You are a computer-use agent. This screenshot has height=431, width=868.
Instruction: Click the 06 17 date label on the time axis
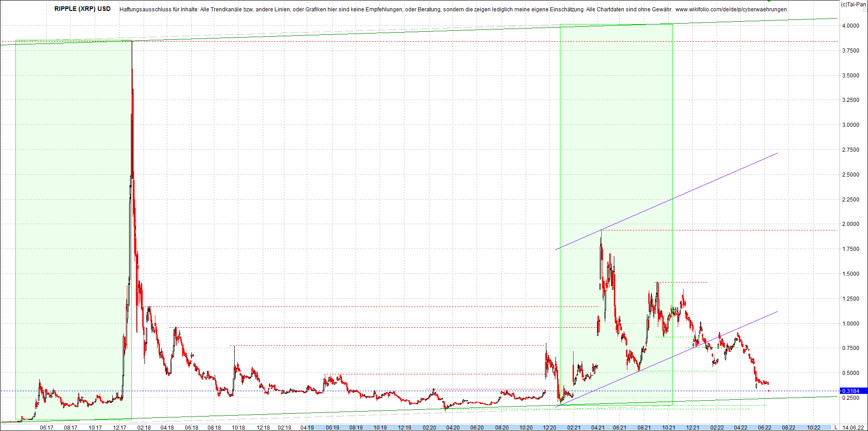47,427
